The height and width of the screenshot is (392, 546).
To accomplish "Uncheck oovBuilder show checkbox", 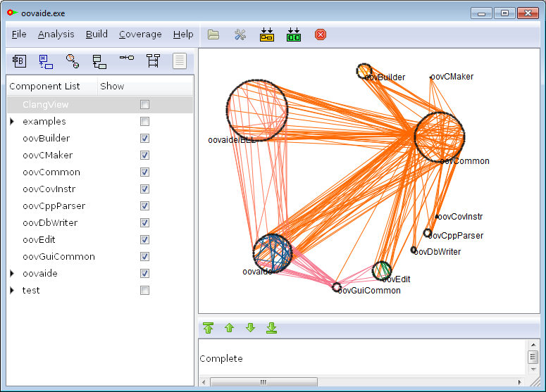I will 144,138.
